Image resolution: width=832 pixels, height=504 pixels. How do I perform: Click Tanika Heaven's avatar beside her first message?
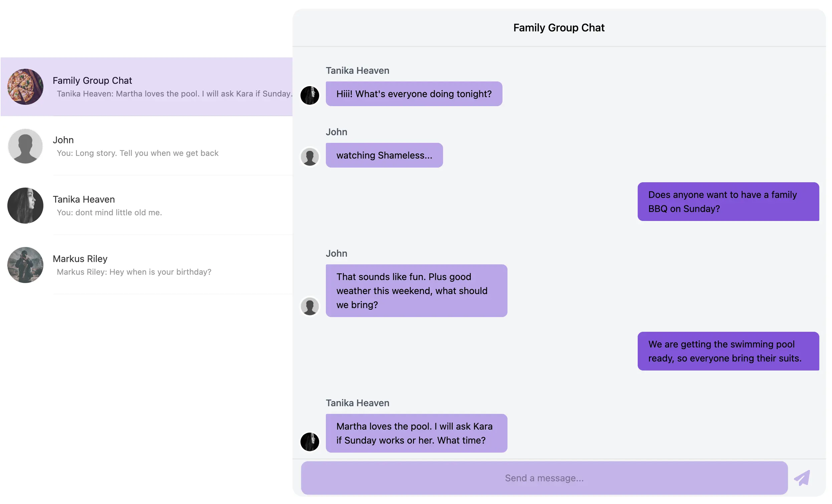[309, 95]
